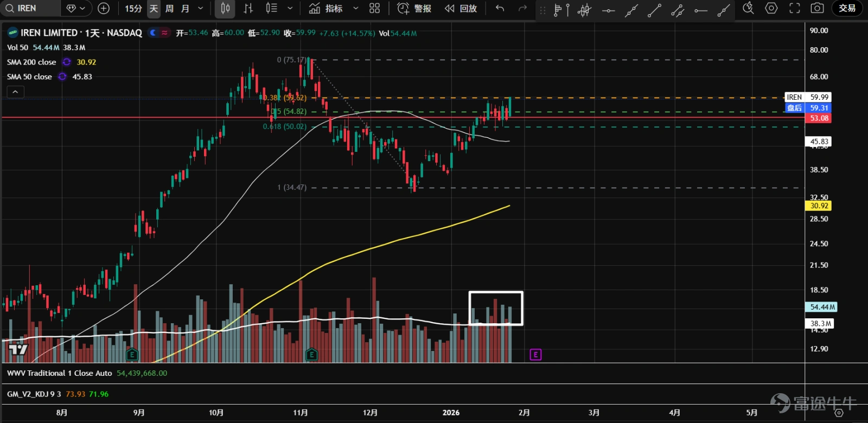This screenshot has height=423, width=868.
Task: Expand the indicators favorites dropdown
Action: pyautogui.click(x=356, y=8)
